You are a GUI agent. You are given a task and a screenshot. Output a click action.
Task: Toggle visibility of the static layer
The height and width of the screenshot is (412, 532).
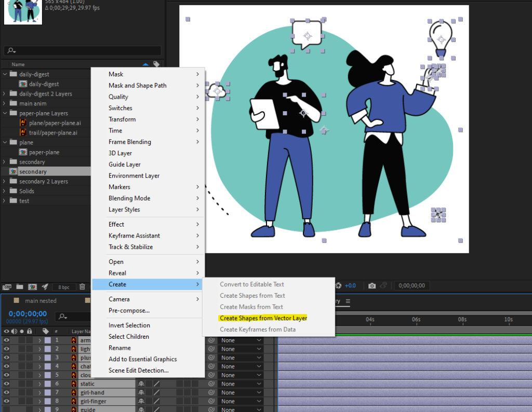click(7, 384)
